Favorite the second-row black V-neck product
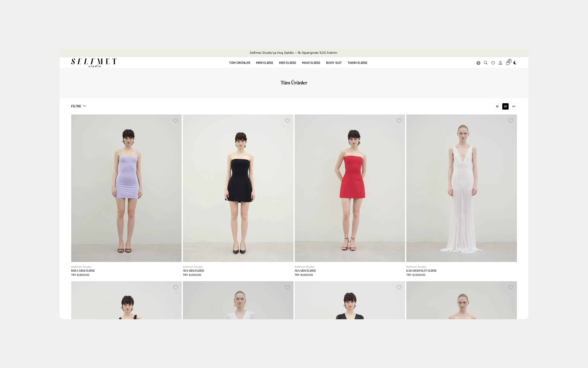The height and width of the screenshot is (368, 588). pos(399,287)
